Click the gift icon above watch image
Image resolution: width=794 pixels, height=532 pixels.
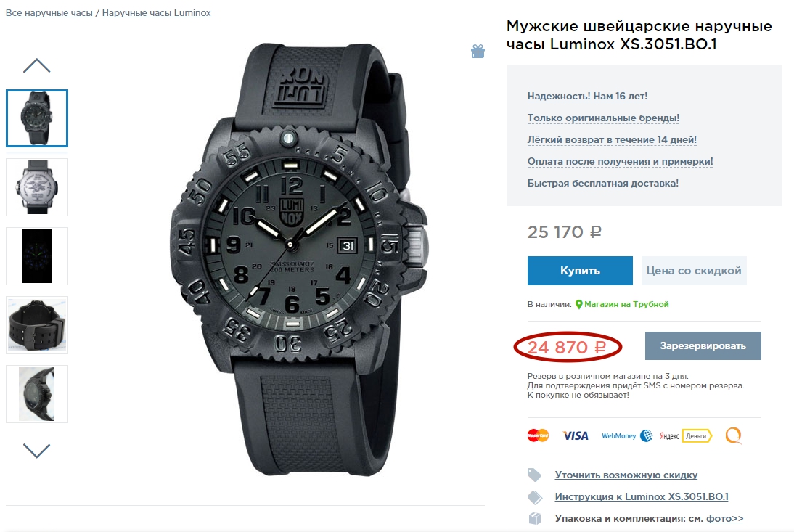477,51
